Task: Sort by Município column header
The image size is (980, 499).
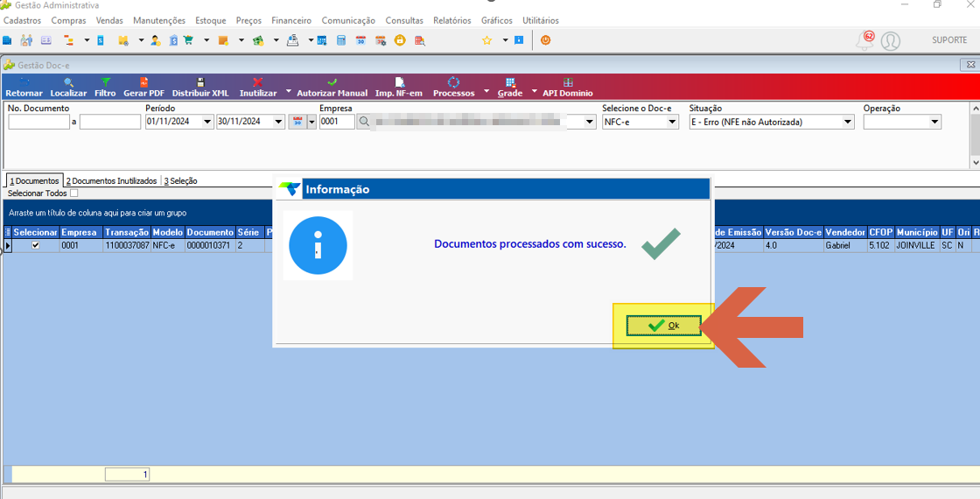Action: (917, 232)
